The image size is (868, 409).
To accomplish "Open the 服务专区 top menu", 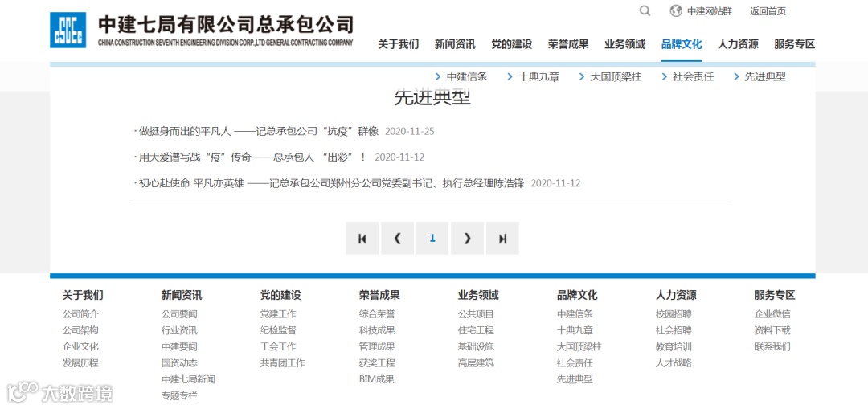I will [x=795, y=44].
